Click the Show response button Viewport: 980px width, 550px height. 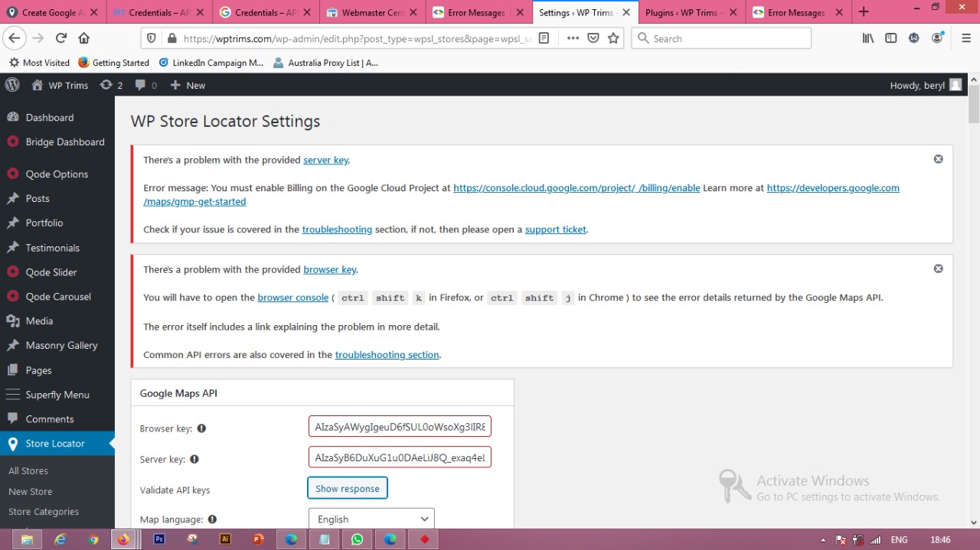click(348, 488)
